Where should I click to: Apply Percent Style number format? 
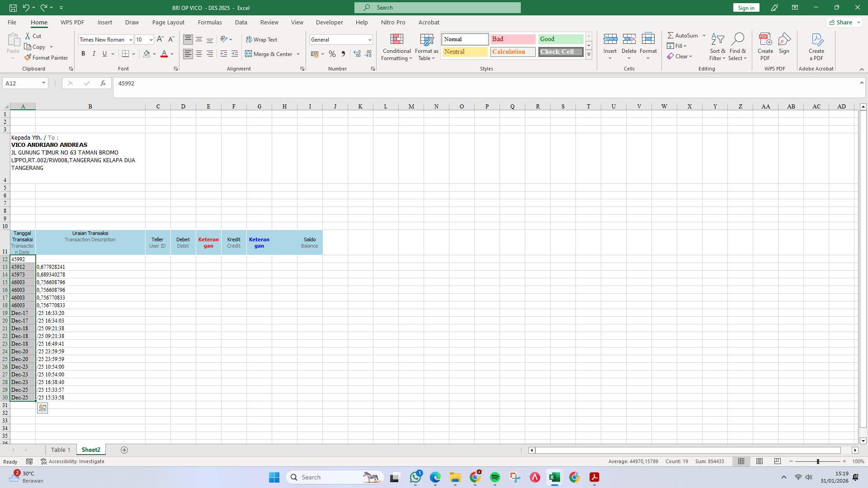coord(333,54)
